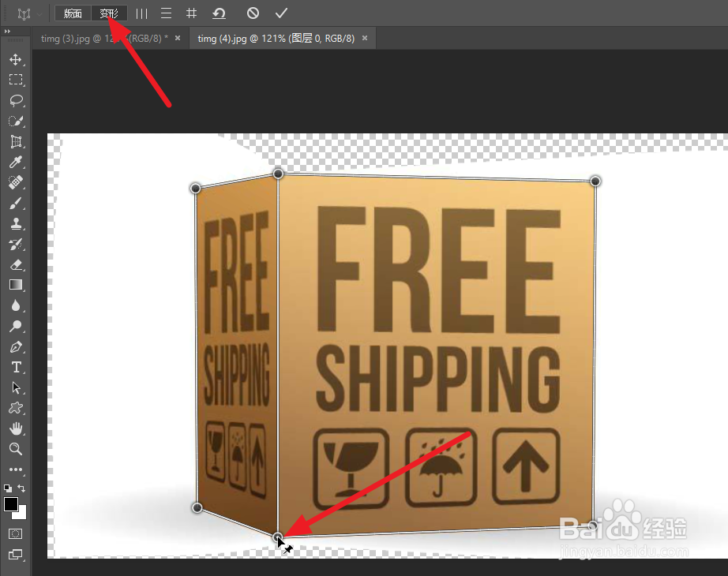Open the Edit Toolbar ellipsis menu
Screen dimensions: 728x576
coord(16,469)
